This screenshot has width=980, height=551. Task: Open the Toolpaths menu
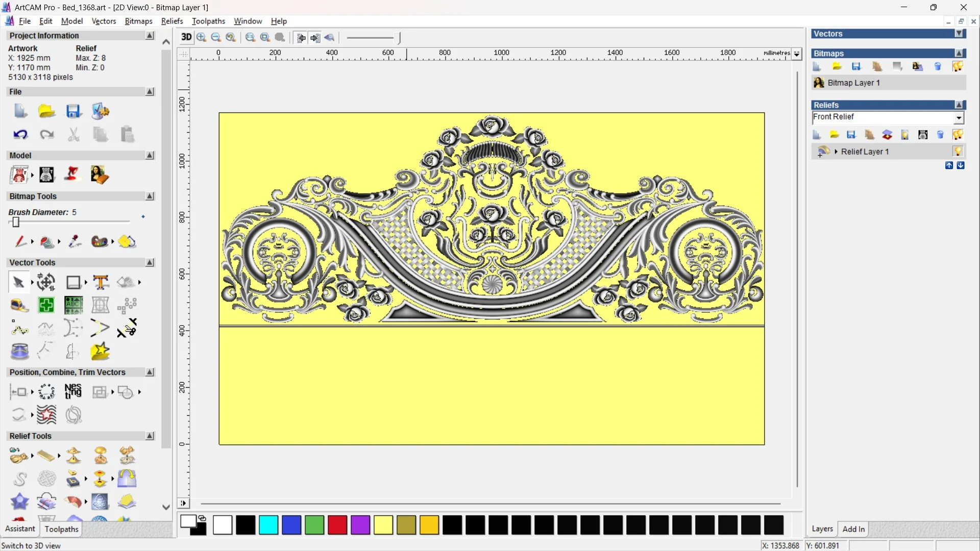(208, 21)
